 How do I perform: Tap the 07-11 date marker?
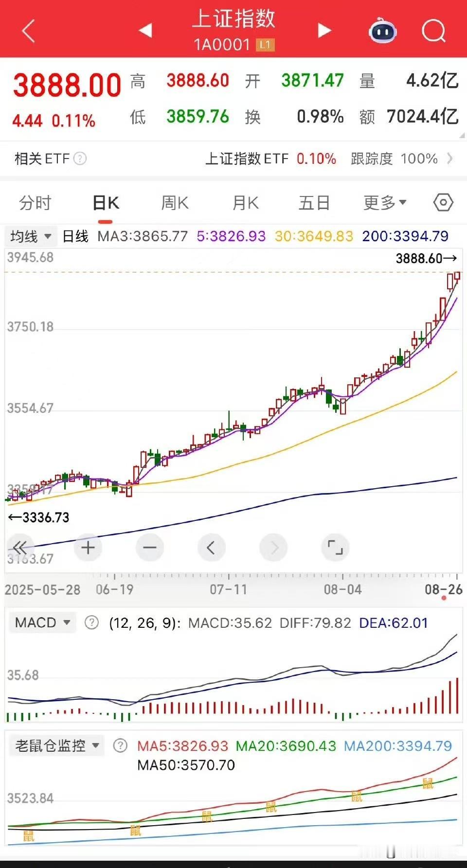coord(229,589)
